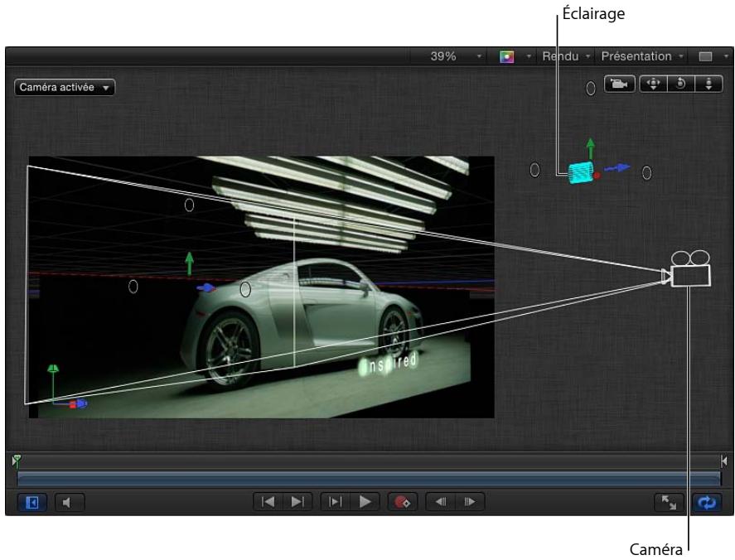Viewport: 735px width, 560px height.
Task: Click the blue axis handle at the frame's bottom left
Action: (x=81, y=403)
